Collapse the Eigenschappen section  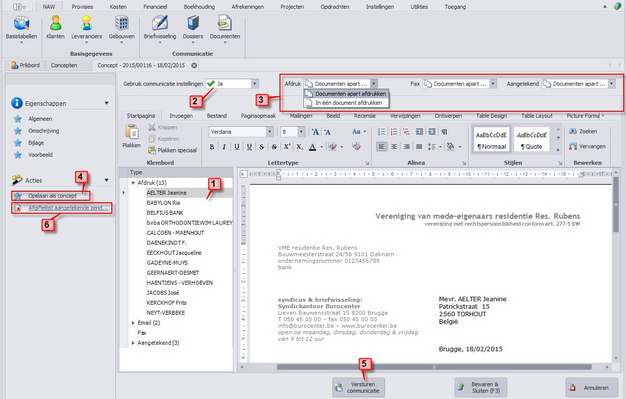pyautogui.click(x=107, y=103)
